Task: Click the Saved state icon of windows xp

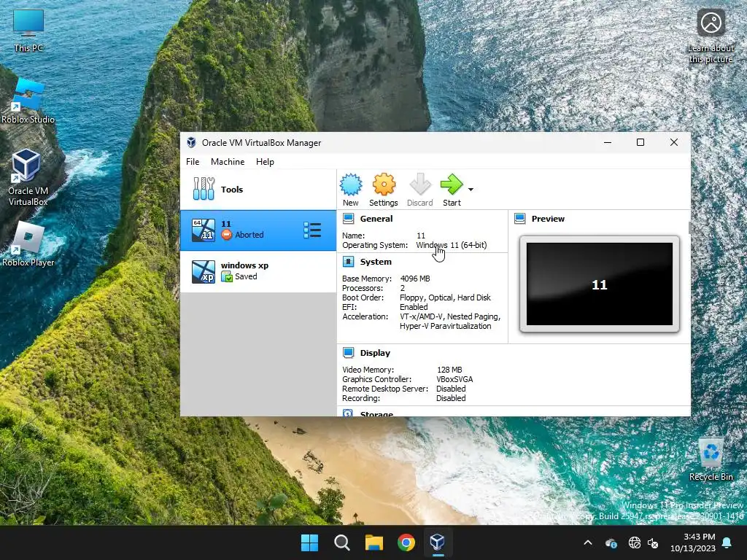Action: point(227,276)
